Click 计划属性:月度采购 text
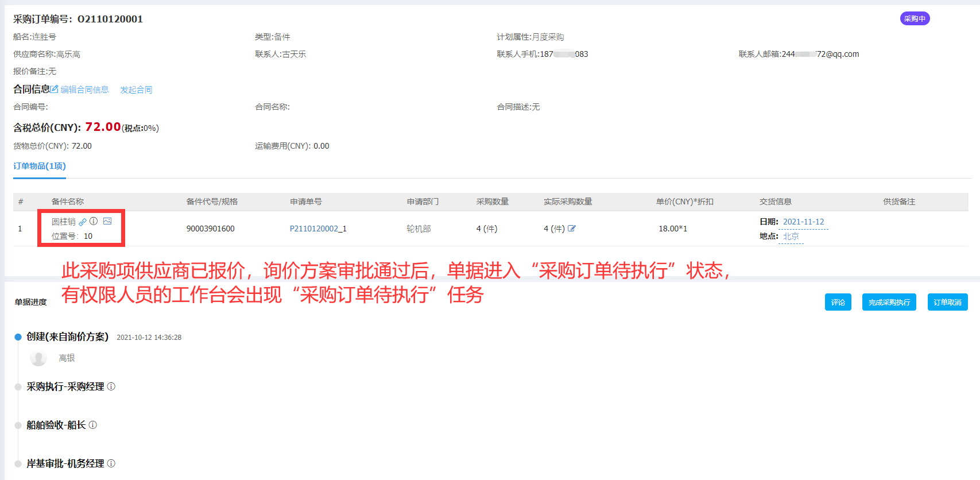 point(530,37)
